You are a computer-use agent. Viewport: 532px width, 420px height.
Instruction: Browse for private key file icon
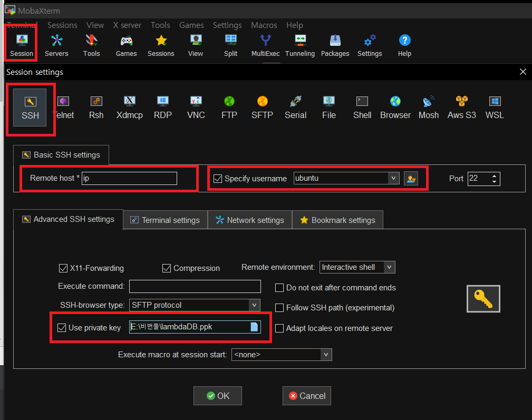click(x=254, y=327)
